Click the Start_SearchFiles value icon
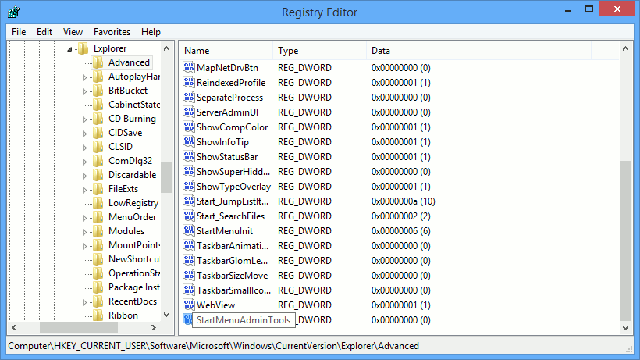 189,216
